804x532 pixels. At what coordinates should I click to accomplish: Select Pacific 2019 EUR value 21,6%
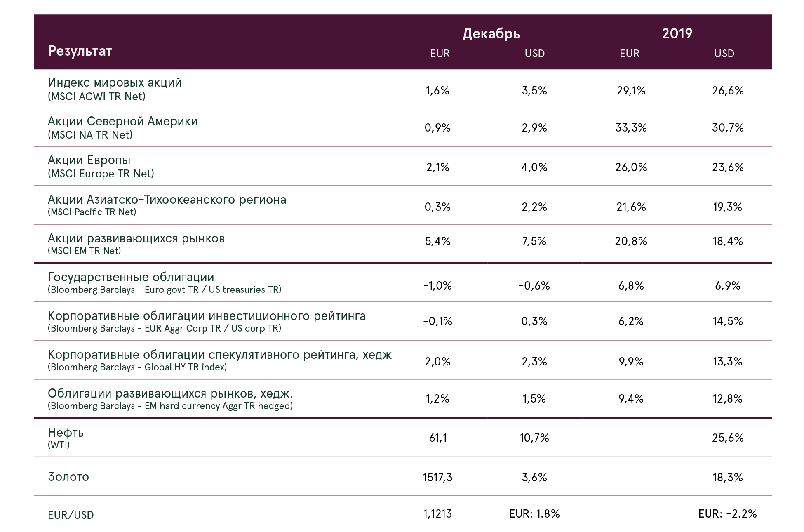631,207
